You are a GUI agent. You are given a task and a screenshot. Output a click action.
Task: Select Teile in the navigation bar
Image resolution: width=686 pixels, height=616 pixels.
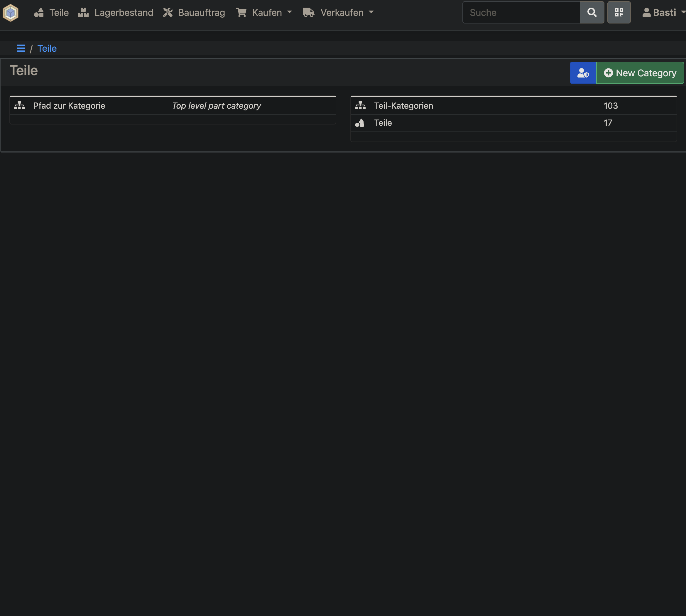[x=59, y=13]
